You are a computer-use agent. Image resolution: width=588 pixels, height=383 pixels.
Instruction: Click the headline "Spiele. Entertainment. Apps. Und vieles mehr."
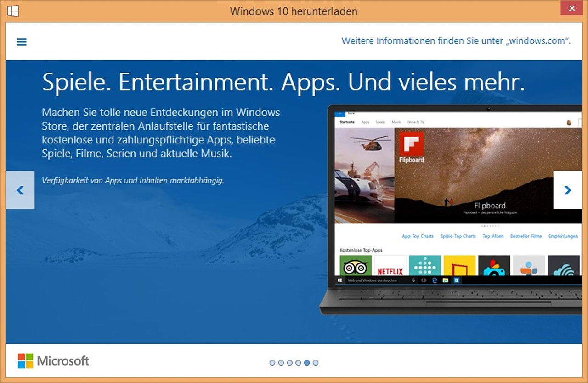[283, 83]
